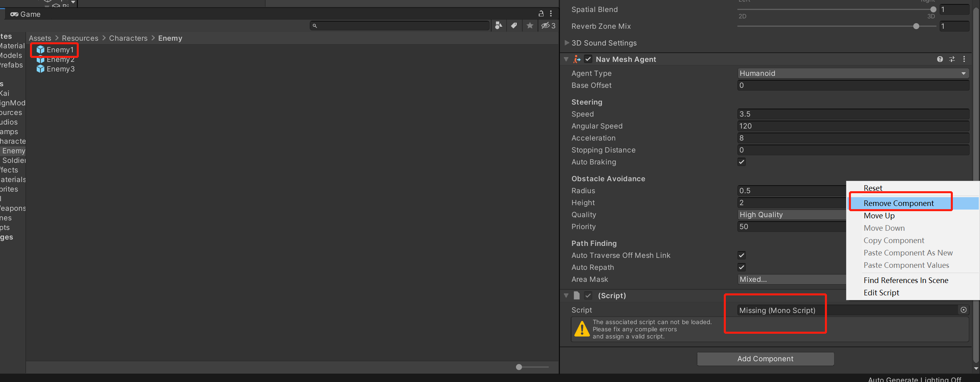
Task: Collapse the missing Script component
Action: [x=566, y=296]
